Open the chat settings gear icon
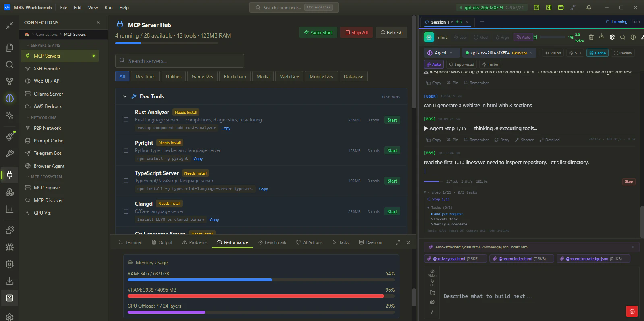Screen dimensions: 644x321 coord(612,37)
